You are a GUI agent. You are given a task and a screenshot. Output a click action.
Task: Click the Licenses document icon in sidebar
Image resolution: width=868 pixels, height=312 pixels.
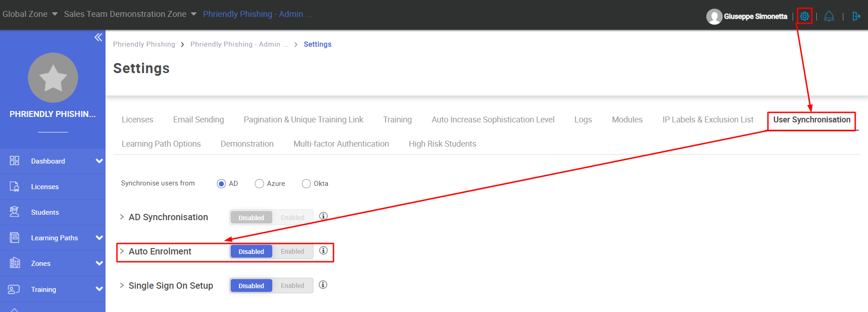(x=15, y=186)
